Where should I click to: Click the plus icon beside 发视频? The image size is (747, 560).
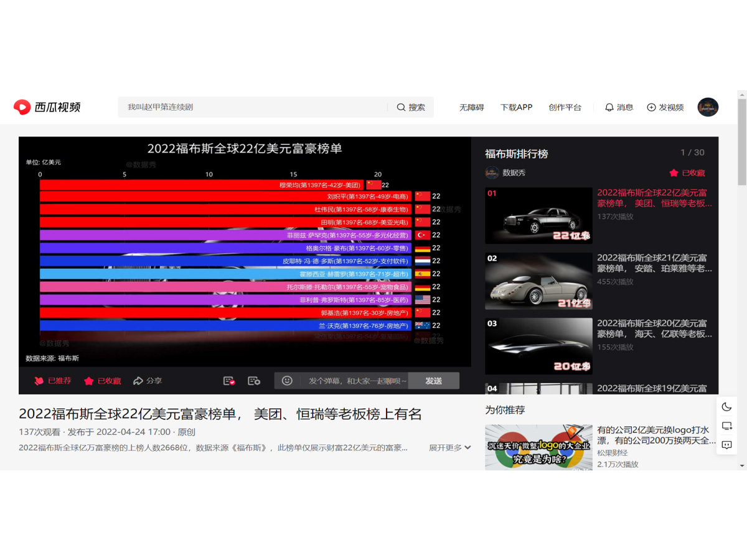click(651, 107)
